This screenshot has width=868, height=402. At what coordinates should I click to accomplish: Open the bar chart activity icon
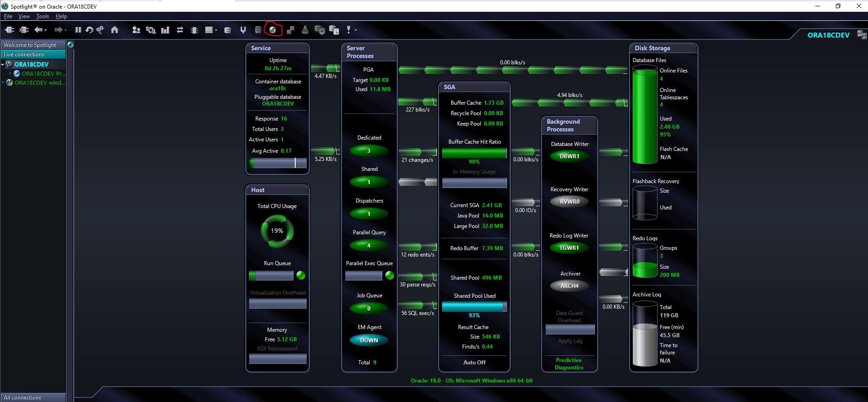(x=165, y=30)
